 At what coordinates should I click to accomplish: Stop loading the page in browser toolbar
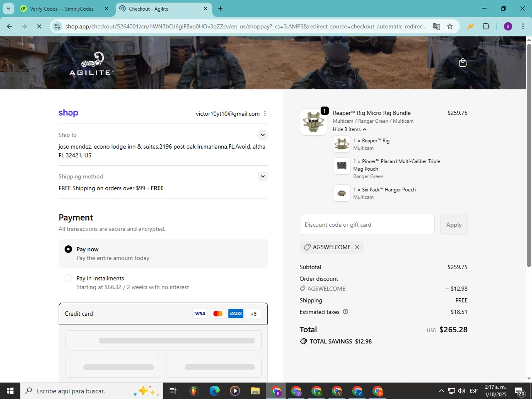tap(39, 27)
